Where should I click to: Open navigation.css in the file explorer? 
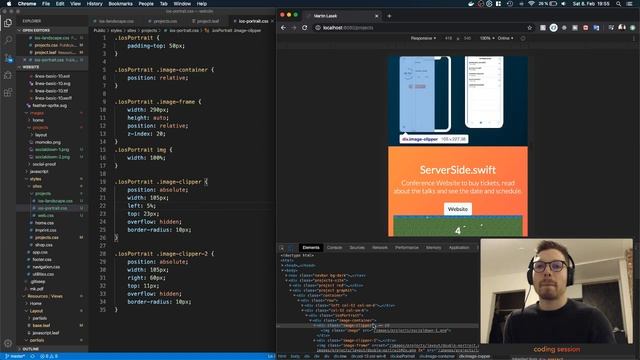pyautogui.click(x=46, y=267)
